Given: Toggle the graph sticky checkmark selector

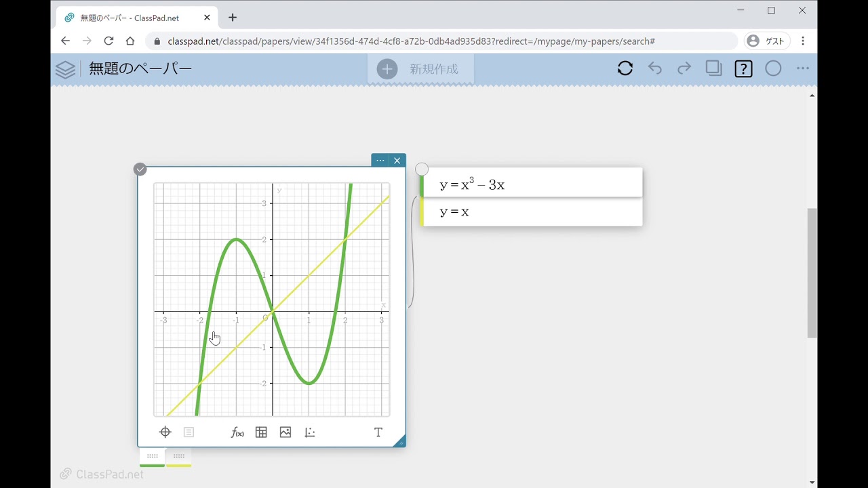Looking at the screenshot, I should point(140,169).
